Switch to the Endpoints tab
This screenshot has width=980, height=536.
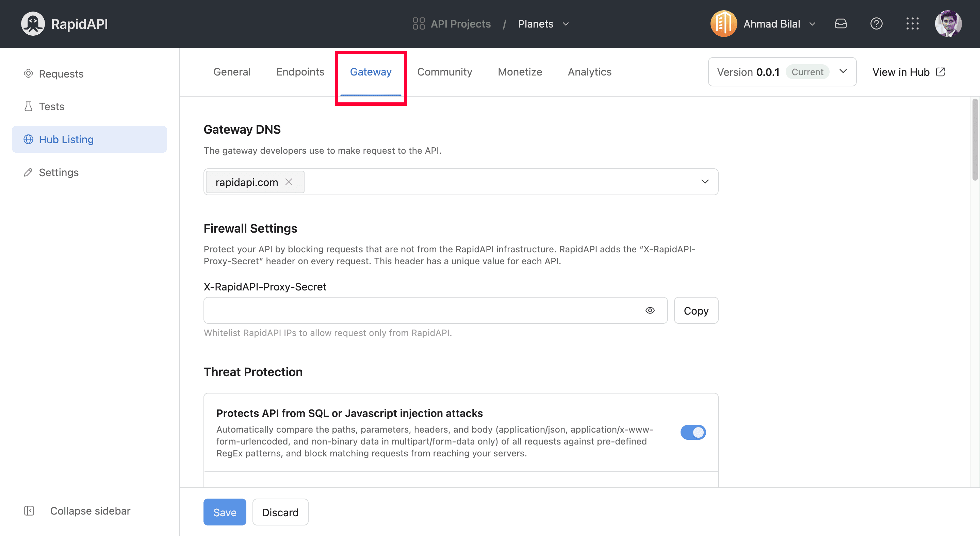300,72
